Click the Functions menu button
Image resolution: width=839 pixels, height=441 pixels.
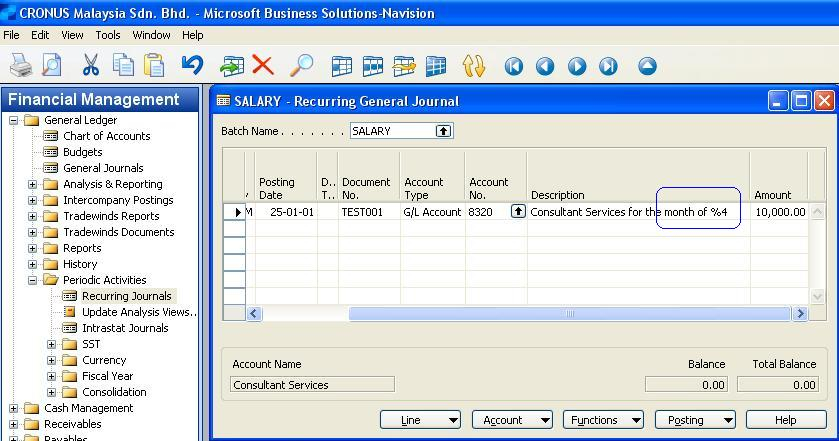(604, 420)
